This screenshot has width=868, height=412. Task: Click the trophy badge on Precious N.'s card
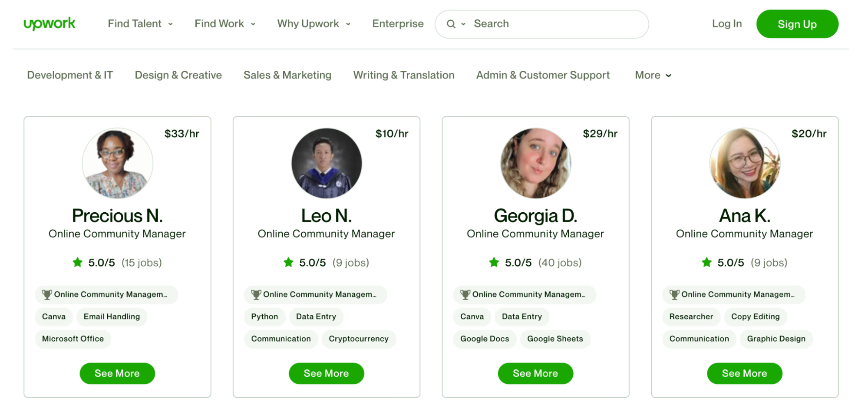(x=47, y=294)
